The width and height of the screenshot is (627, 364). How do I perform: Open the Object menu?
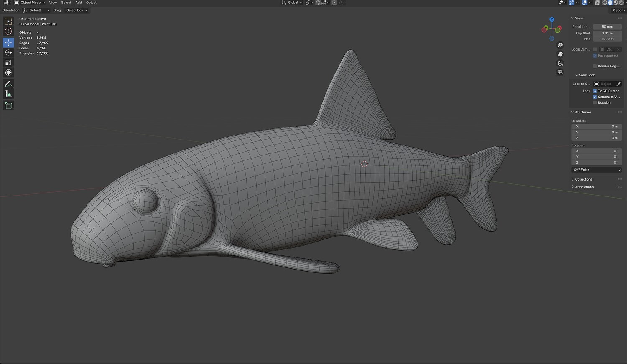pos(91,3)
